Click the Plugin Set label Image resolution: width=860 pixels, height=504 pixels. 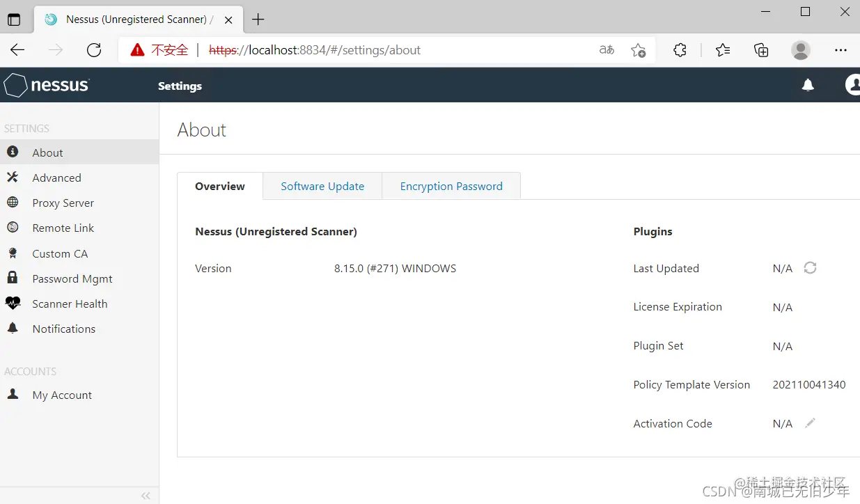coord(658,345)
